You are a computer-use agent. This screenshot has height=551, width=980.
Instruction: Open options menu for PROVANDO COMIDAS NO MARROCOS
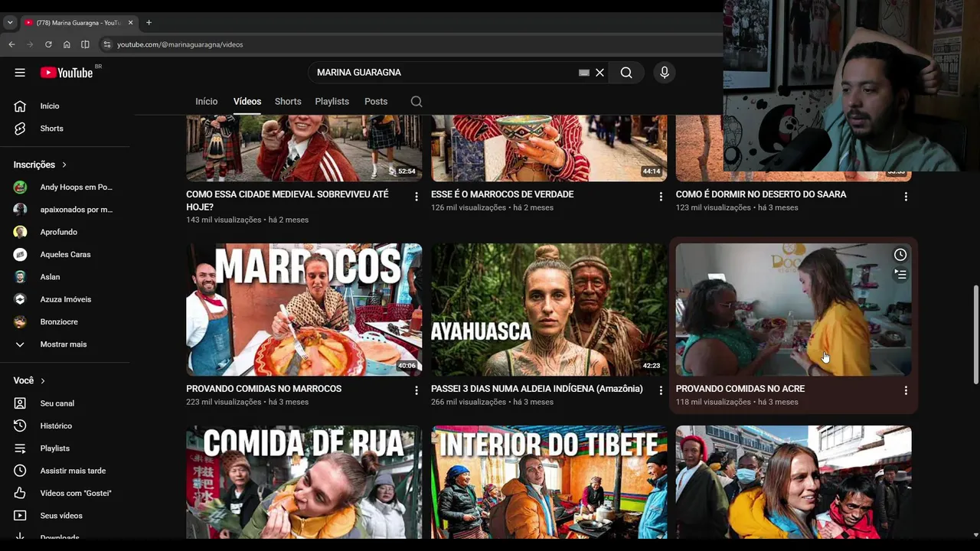pos(416,390)
